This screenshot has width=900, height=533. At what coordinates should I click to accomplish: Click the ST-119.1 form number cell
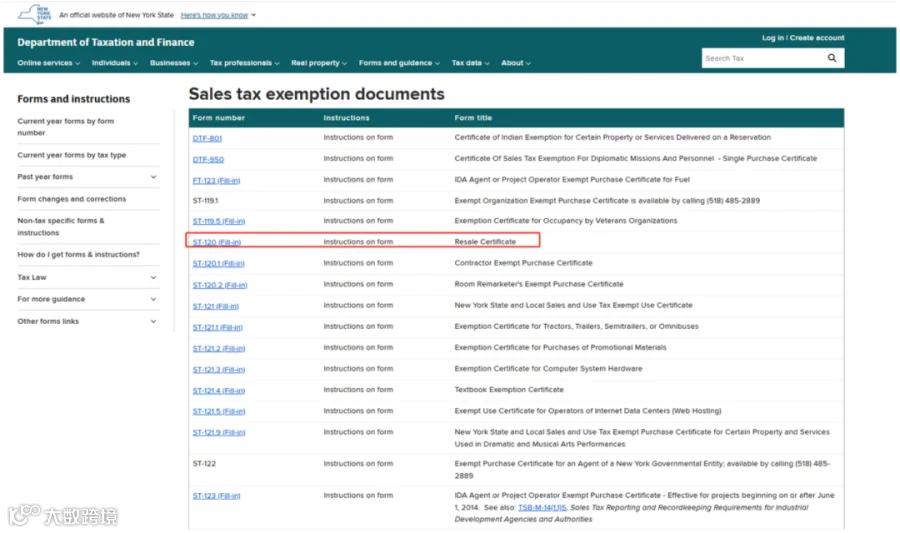pos(205,201)
